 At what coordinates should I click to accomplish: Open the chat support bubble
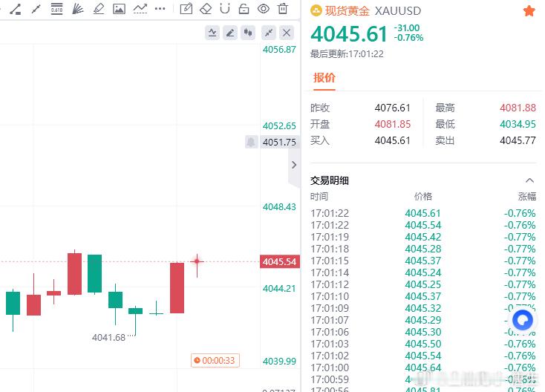coord(523,321)
